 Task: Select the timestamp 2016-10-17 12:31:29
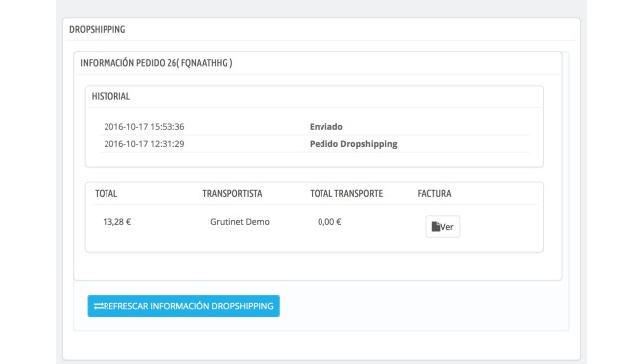(x=144, y=144)
